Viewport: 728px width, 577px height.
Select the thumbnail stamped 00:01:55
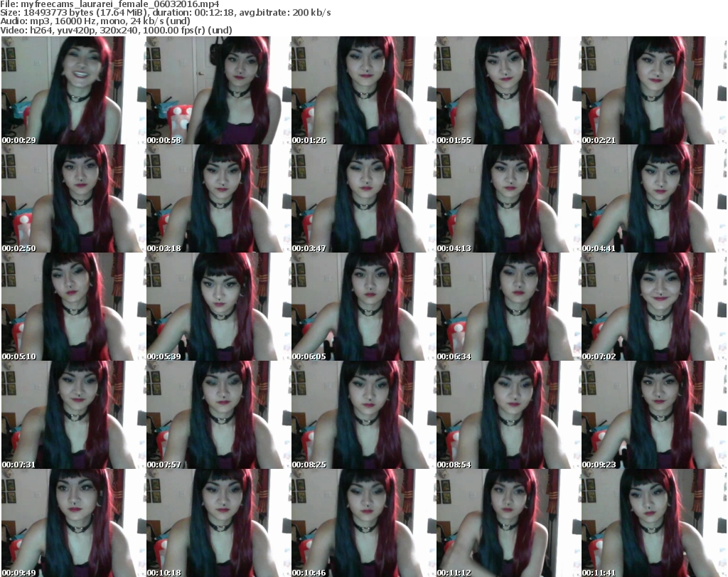508,90
